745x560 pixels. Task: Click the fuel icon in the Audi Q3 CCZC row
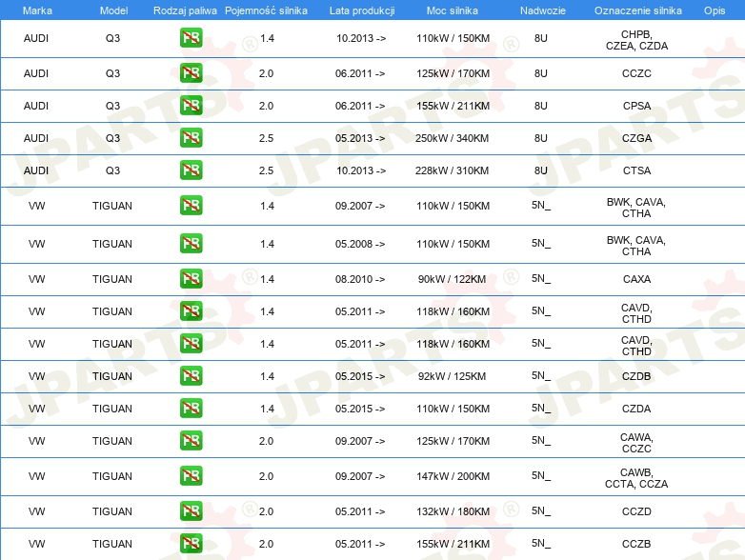pyautogui.click(x=191, y=73)
